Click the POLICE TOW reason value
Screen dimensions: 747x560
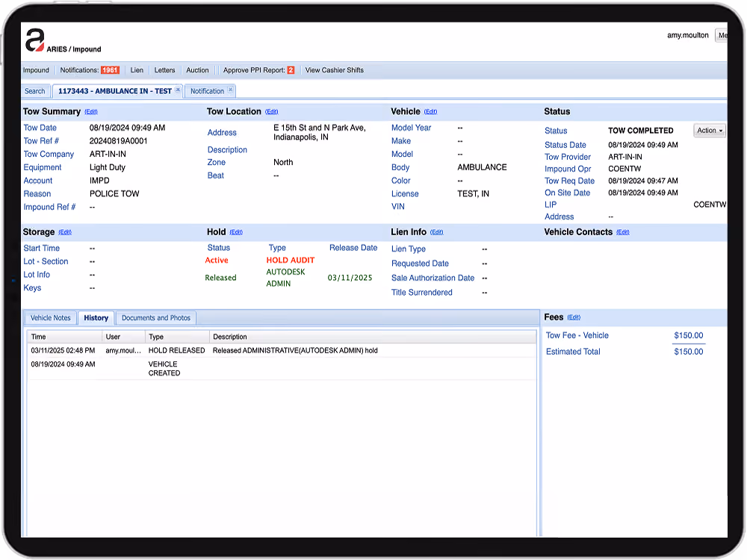pyautogui.click(x=114, y=194)
